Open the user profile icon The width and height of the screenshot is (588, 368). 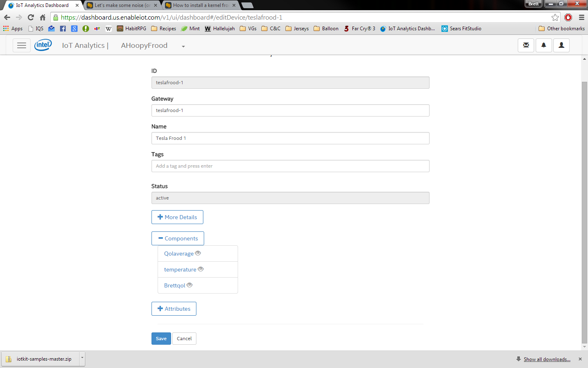(561, 45)
